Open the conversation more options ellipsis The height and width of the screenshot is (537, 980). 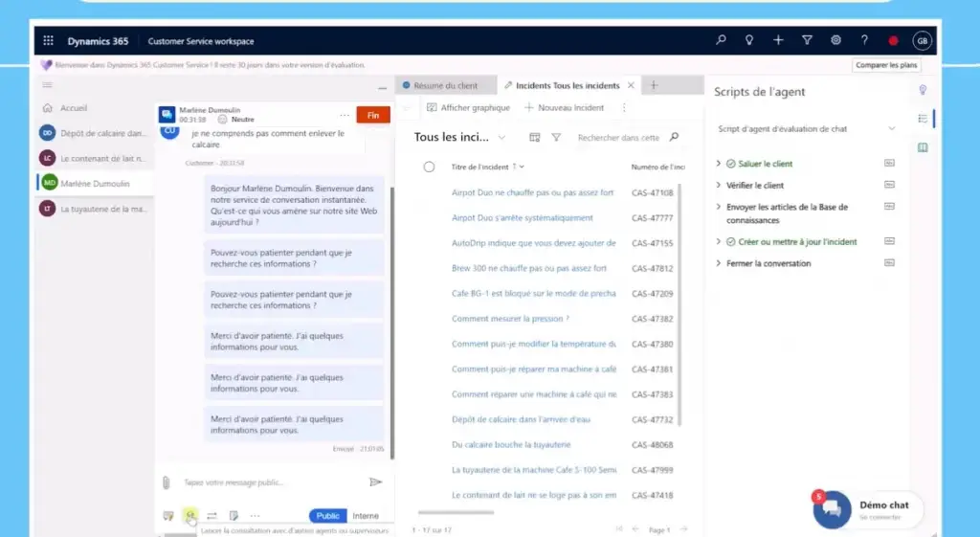coord(345,115)
